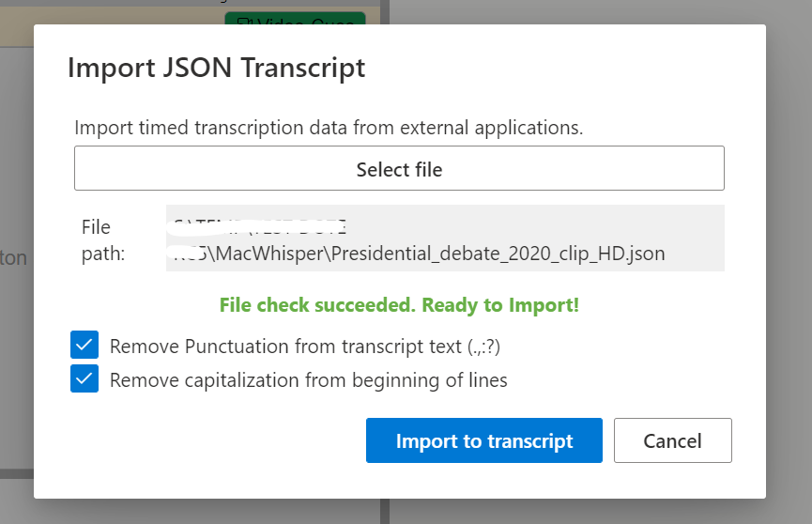
Task: Click the 'Import JSON Transcript' dialog title
Action: [217, 68]
